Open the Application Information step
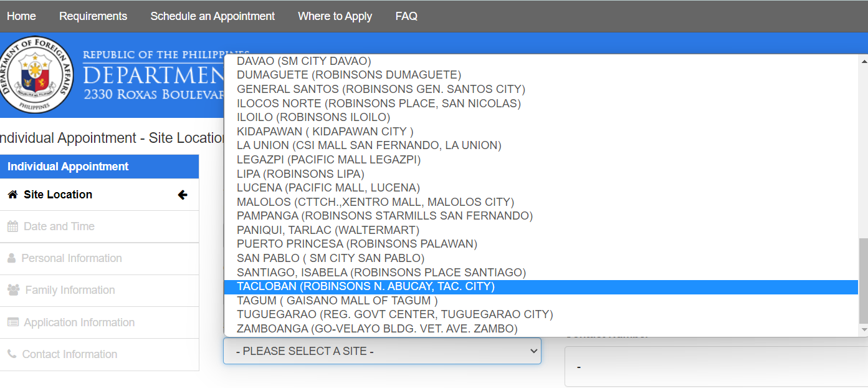The height and width of the screenshot is (388, 868). pos(100,323)
